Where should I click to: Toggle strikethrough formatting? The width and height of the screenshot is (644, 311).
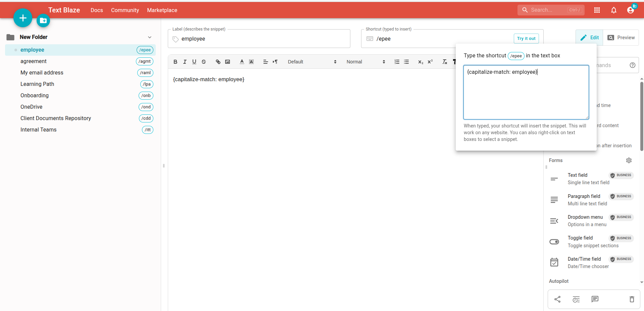point(203,62)
